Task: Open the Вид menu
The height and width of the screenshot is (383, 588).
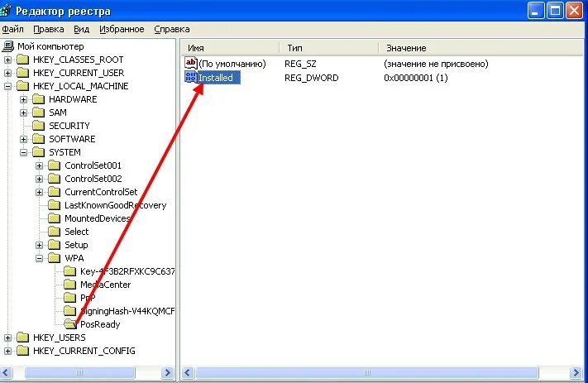Action: [81, 29]
